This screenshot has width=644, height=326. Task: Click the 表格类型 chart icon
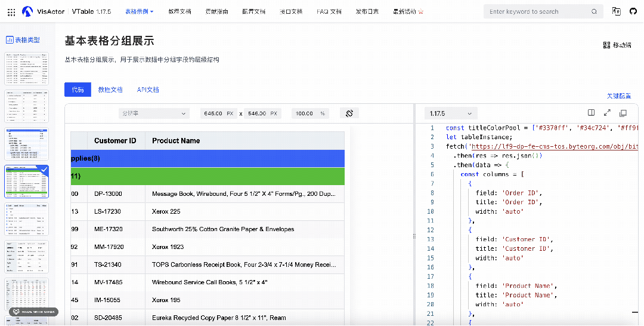click(10, 40)
